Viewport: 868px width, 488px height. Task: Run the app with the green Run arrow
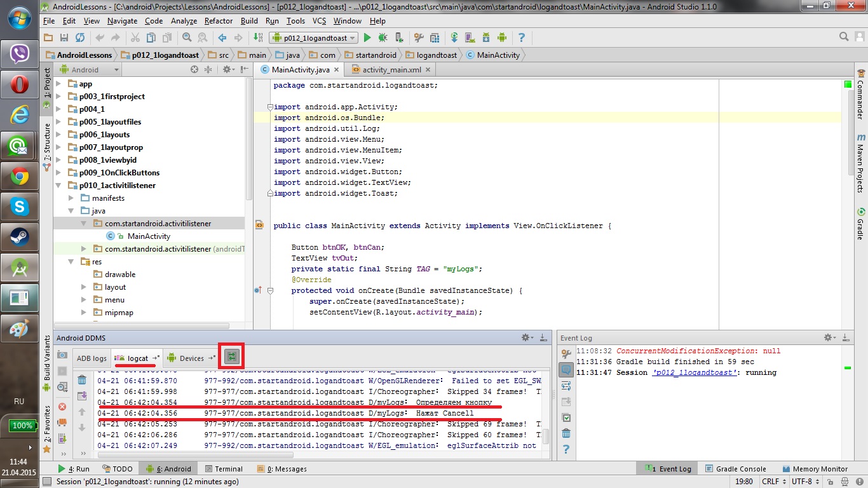367,38
